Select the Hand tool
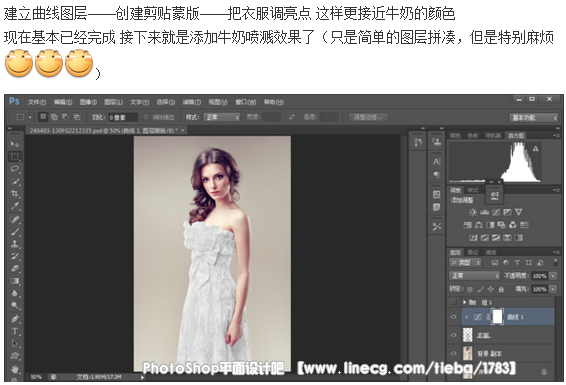Screen dimensions: 566x385 pyautogui.click(x=14, y=369)
